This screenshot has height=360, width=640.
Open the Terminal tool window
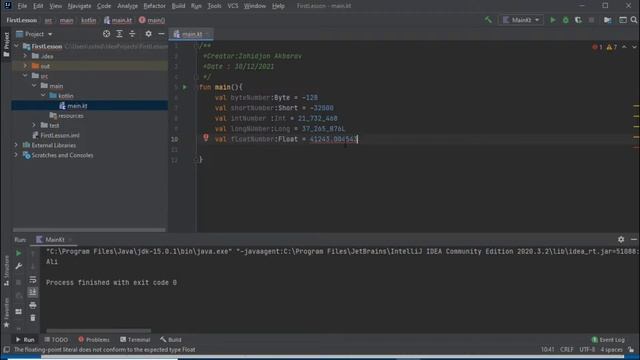click(135, 340)
